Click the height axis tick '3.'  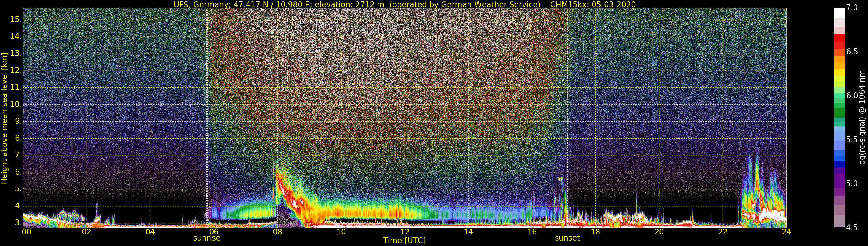pos(18,223)
